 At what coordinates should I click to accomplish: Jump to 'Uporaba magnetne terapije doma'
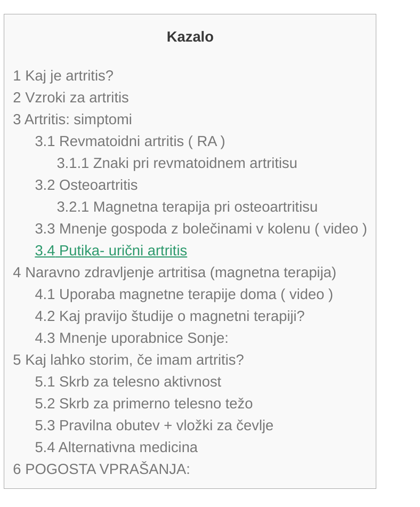click(184, 294)
